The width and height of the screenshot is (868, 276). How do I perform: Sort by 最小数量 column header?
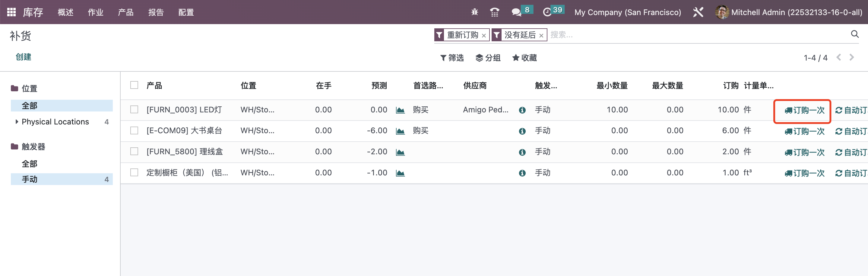[612, 86]
